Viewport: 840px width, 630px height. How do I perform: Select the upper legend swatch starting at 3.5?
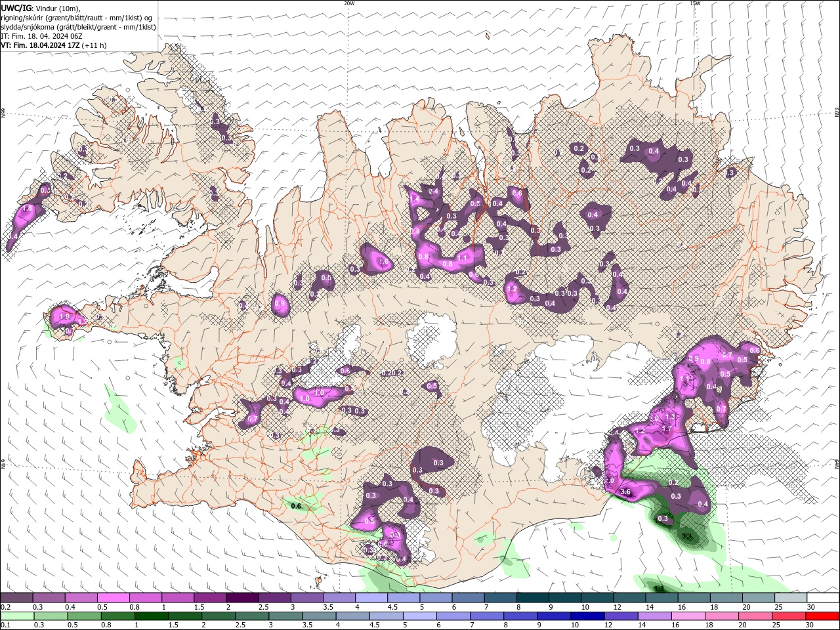coord(339,598)
